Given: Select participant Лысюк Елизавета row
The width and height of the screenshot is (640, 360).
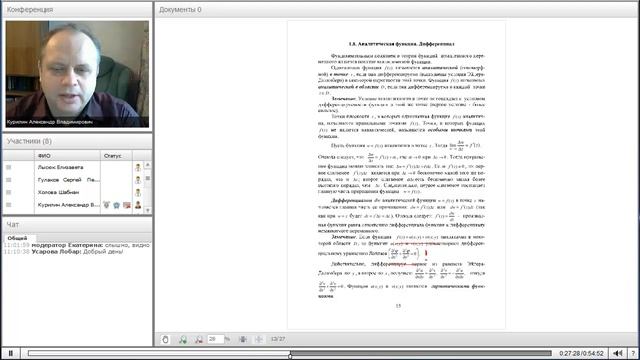Looking at the screenshot, I should [x=73, y=167].
